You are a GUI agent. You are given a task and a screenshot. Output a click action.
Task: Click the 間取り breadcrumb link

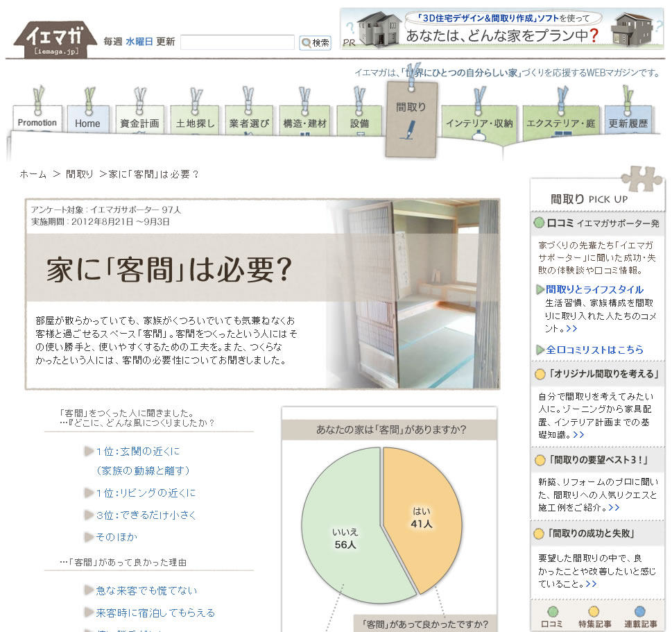point(79,174)
